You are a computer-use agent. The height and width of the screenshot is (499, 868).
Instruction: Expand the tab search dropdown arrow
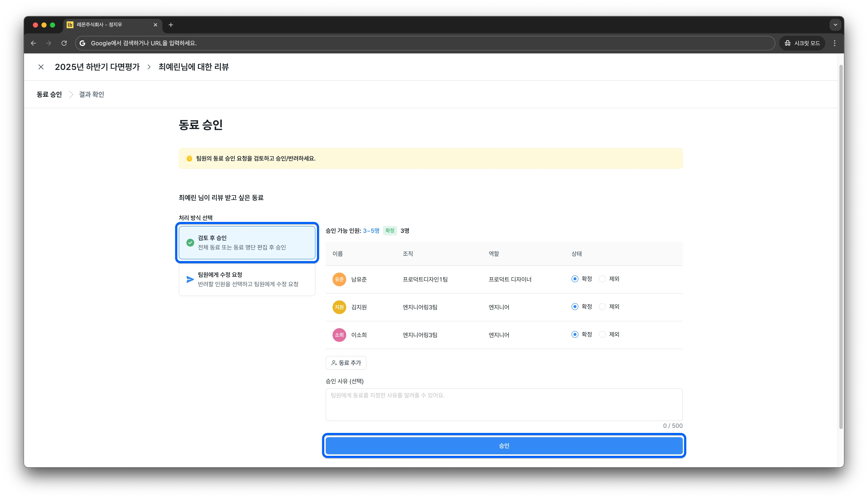pyautogui.click(x=835, y=25)
